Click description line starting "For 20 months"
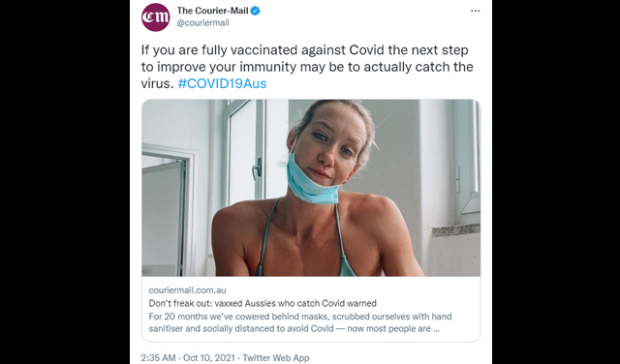This screenshot has height=364, width=620. point(300,317)
